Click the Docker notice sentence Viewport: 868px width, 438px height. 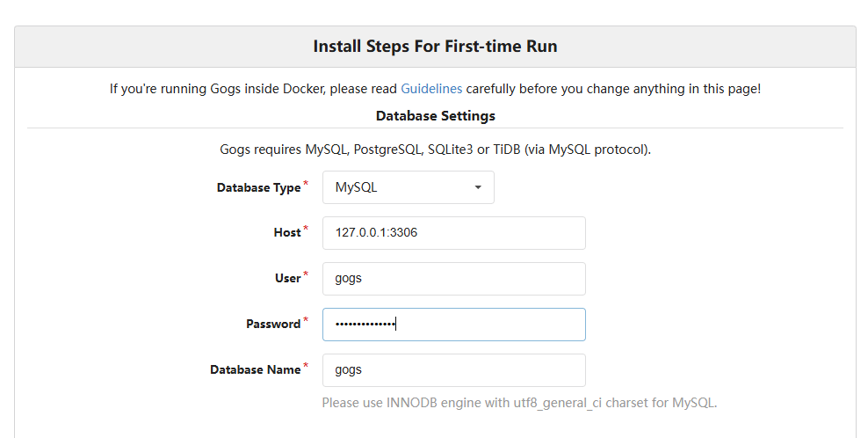click(x=435, y=89)
